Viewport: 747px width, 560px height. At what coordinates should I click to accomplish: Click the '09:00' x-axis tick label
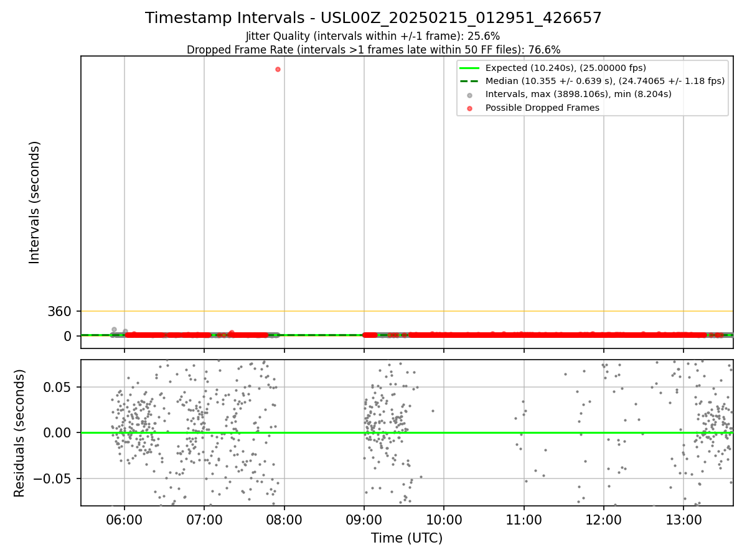364,519
